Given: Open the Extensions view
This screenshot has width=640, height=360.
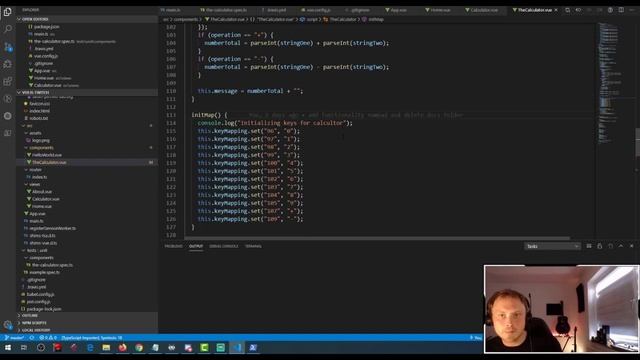Looking at the screenshot, I should click(7, 81).
